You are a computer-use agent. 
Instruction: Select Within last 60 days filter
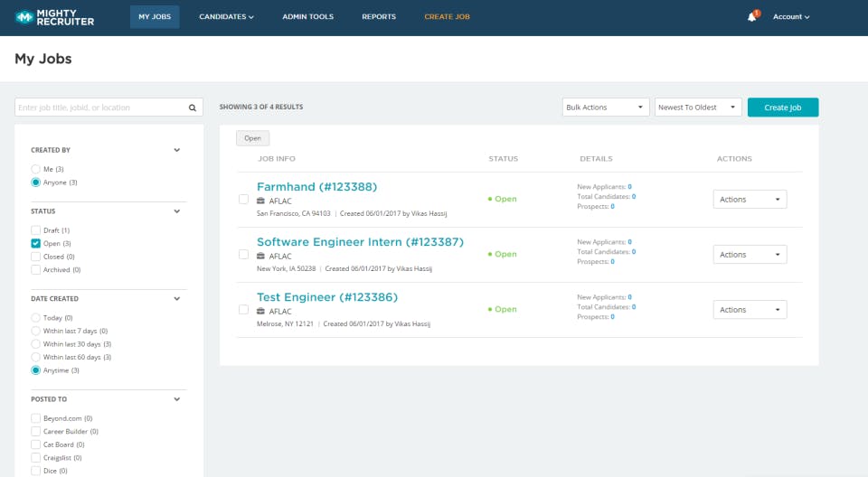pos(35,358)
